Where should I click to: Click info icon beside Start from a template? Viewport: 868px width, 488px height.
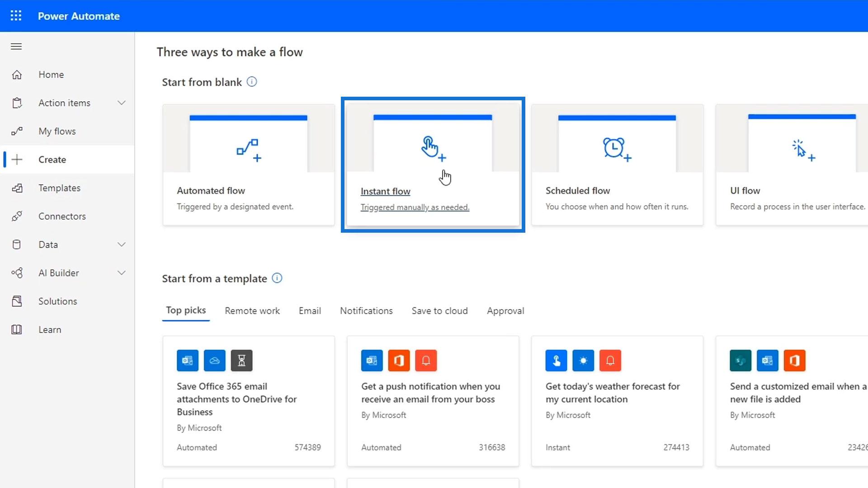point(277,278)
